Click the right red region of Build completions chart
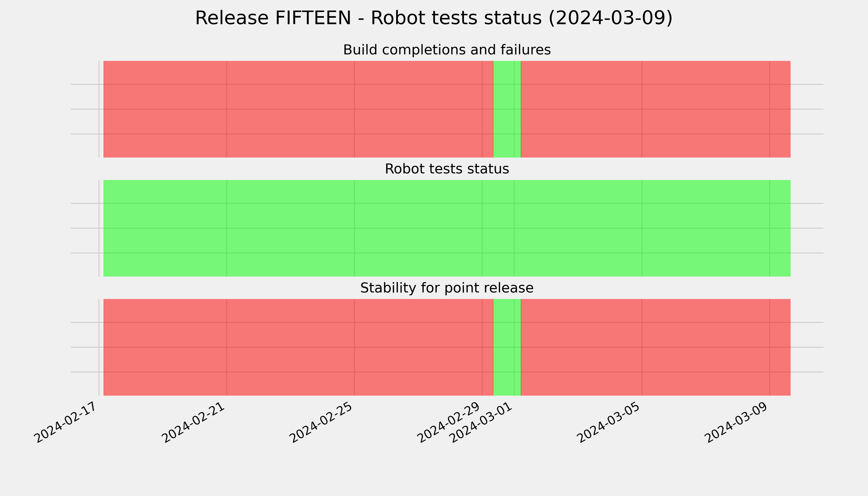 click(x=655, y=109)
